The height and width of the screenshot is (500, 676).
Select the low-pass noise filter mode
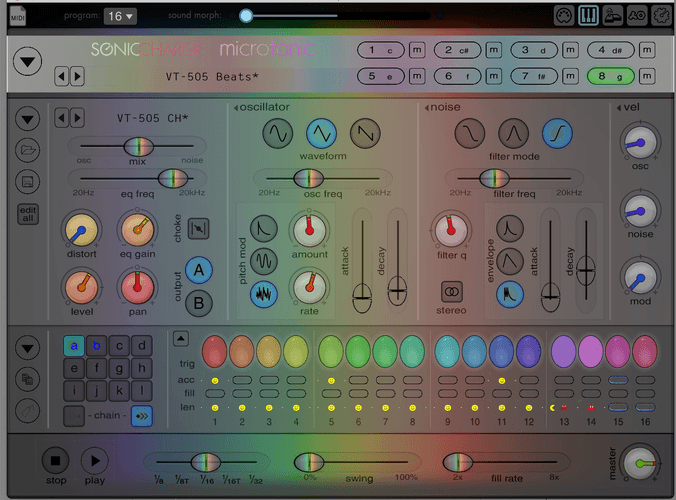[x=469, y=134]
